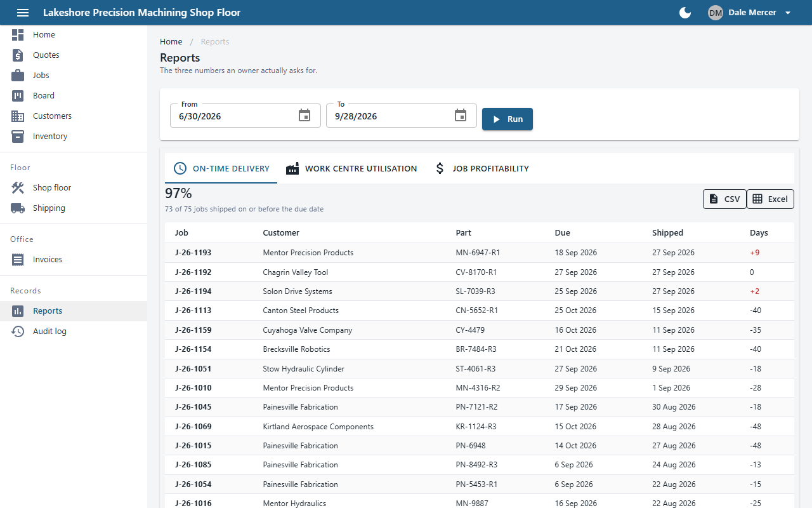Click the DM user avatar
The image size is (812, 508).
(716, 13)
